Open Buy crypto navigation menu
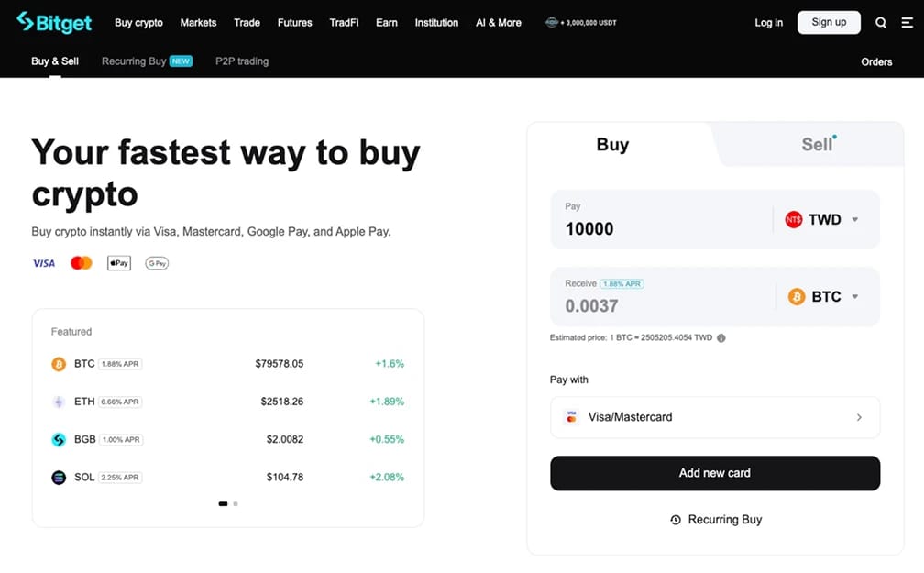Screen dimensions: 924x573 (138, 22)
